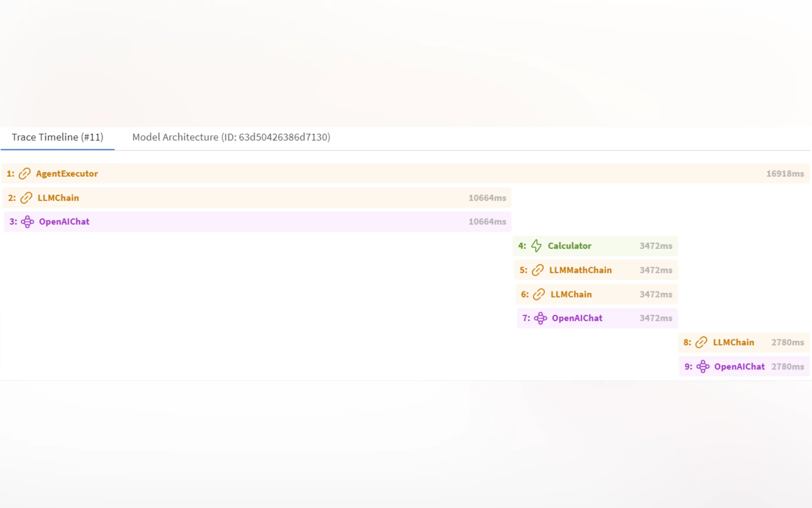The height and width of the screenshot is (508, 812).
Task: Click the chain icon on row 6 LLMChain
Action: point(539,294)
